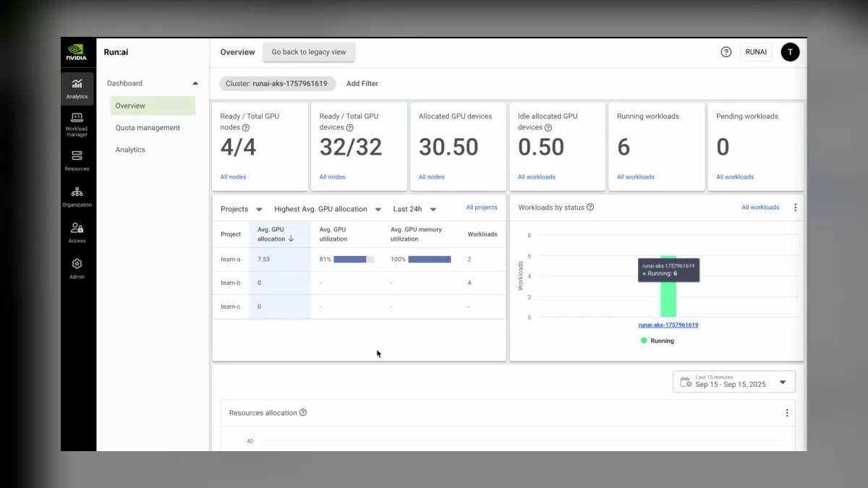
Task: Toggle the Running legend item
Action: click(x=657, y=341)
